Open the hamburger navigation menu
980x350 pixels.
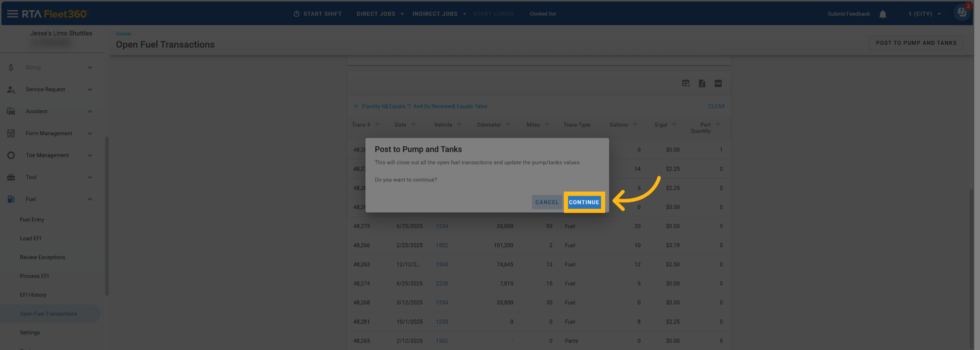[x=12, y=14]
